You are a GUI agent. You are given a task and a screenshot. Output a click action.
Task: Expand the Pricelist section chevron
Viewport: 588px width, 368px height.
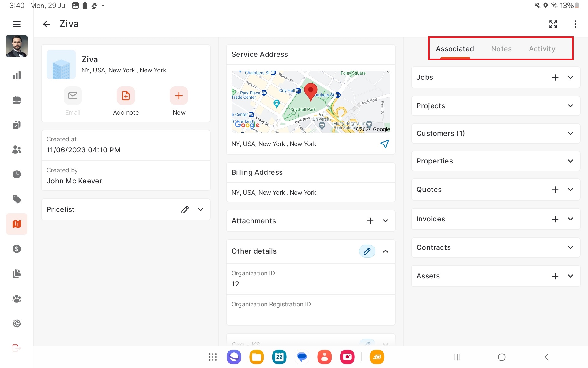[x=201, y=209]
